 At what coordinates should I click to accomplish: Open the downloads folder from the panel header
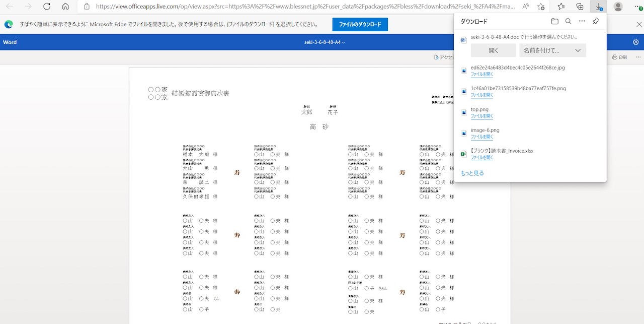pos(554,21)
